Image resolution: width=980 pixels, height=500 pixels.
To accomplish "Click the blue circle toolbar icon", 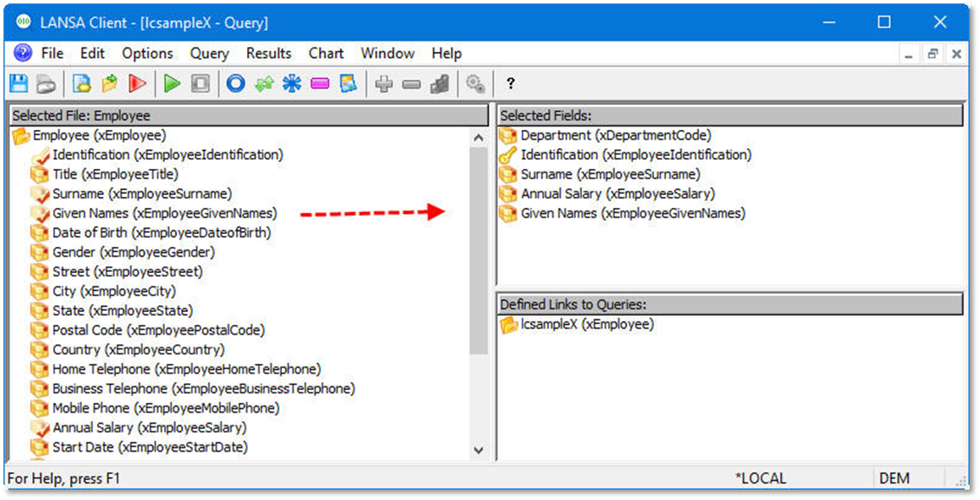I will (x=236, y=84).
